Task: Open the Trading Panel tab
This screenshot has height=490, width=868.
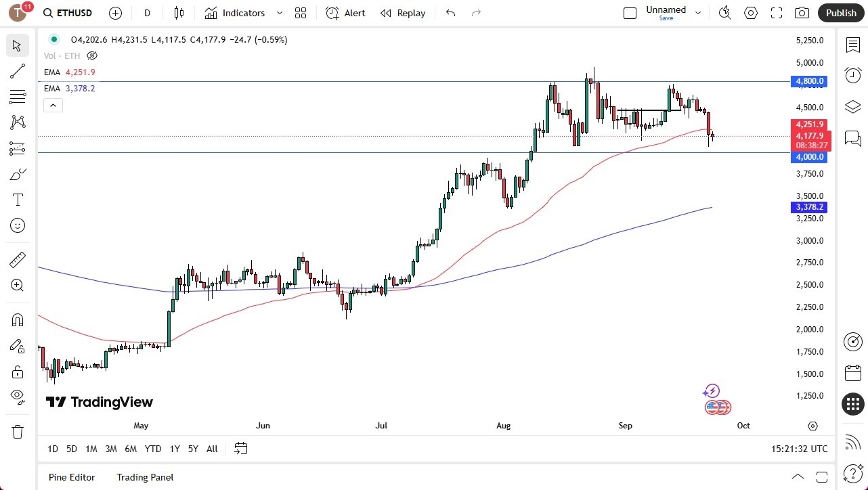Action: pos(144,477)
